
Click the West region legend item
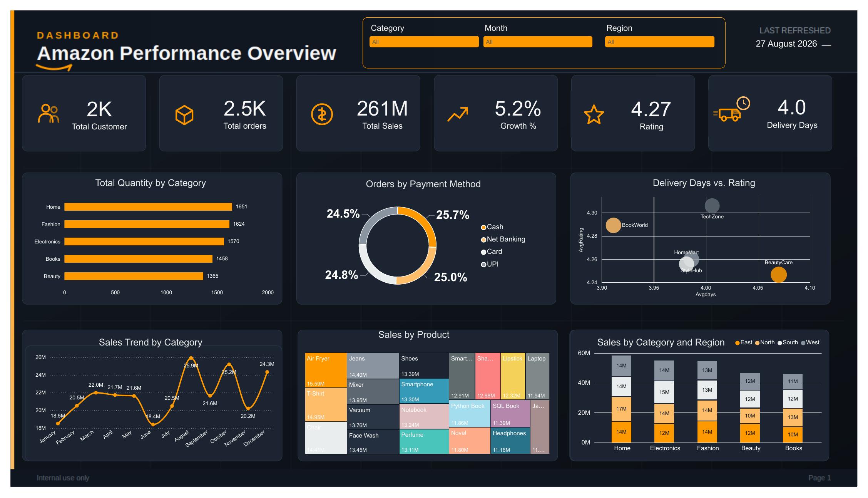pos(810,342)
